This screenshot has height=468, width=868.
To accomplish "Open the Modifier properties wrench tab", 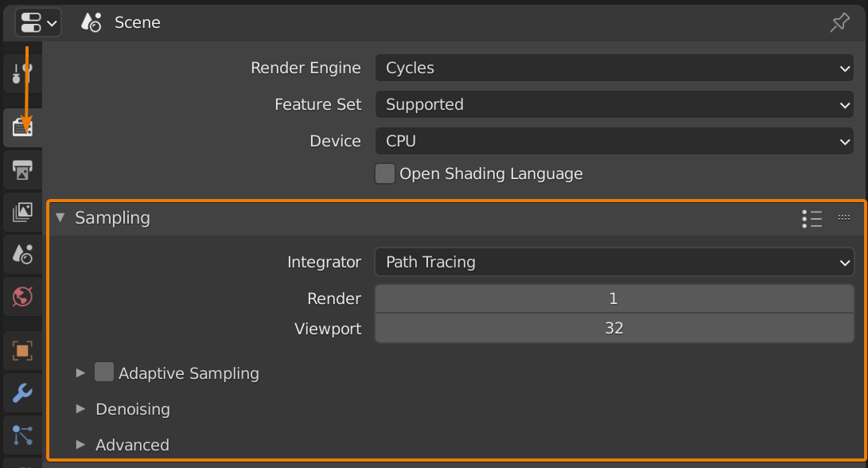I will pyautogui.click(x=22, y=392).
